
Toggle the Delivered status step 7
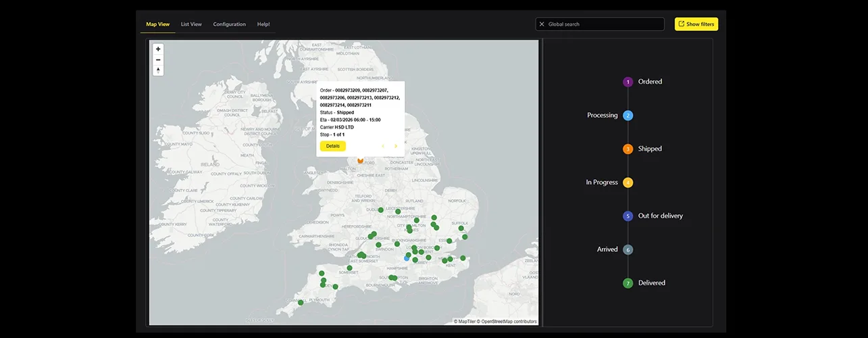[628, 283]
